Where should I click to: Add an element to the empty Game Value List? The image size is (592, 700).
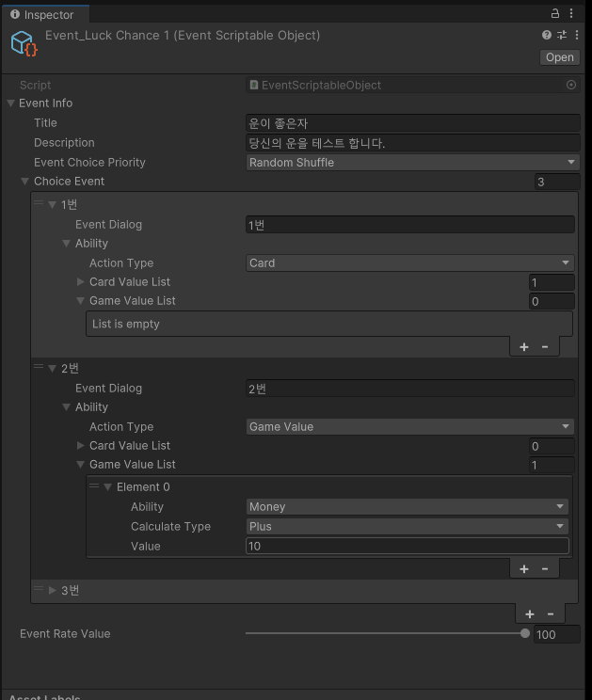click(524, 347)
